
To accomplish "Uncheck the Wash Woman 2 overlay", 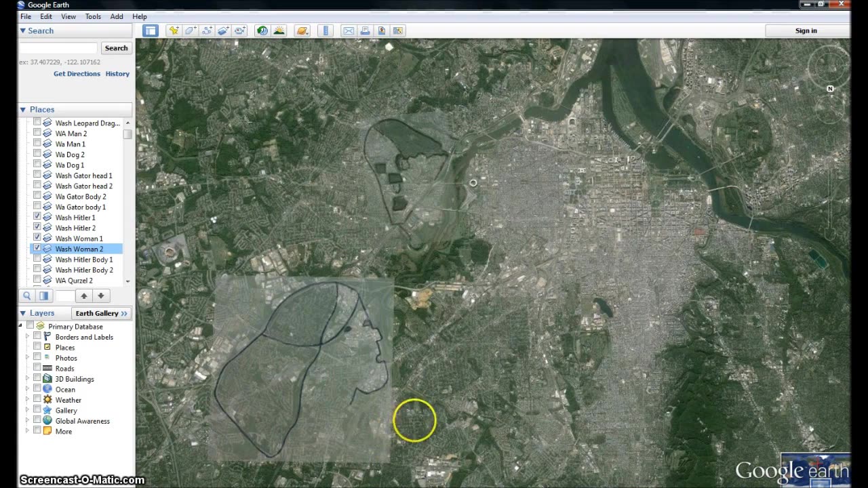I will [37, 249].
